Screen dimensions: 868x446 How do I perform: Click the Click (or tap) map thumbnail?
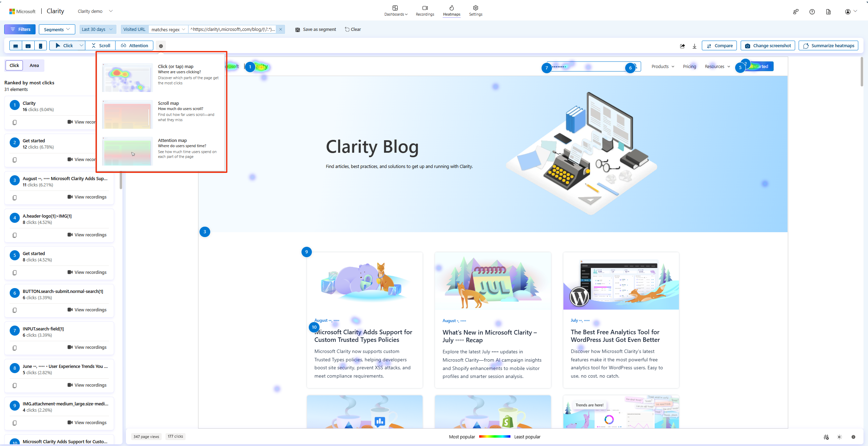click(x=127, y=77)
